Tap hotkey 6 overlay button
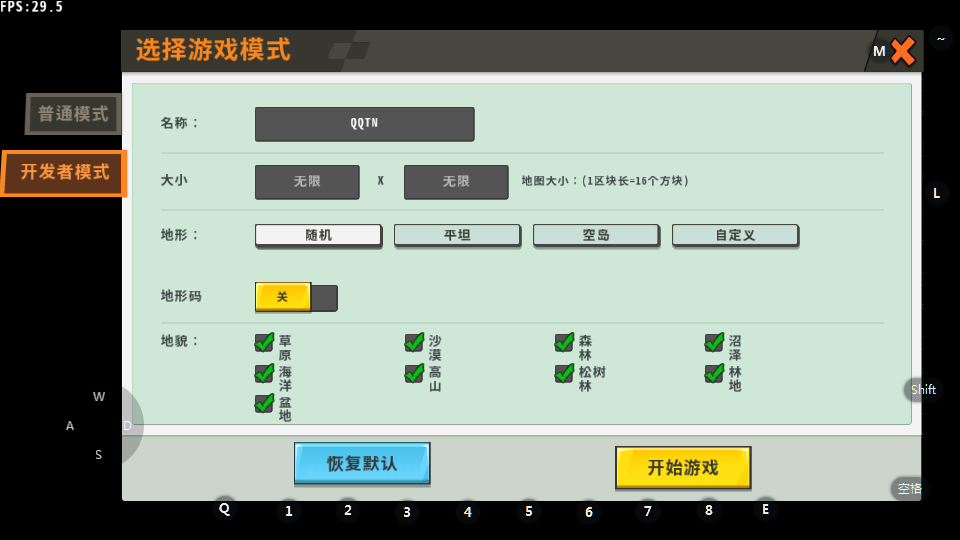The image size is (960, 540). [x=588, y=512]
